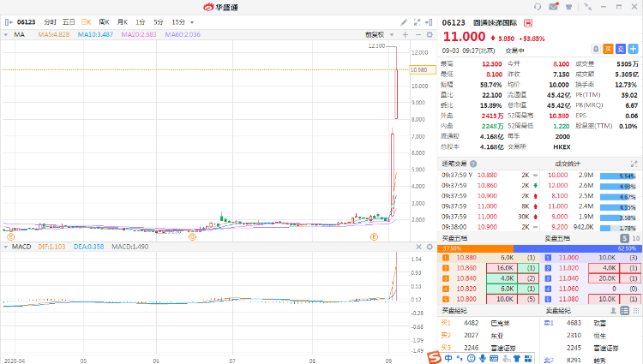Zoom in chart with plus icon
The width and height of the screenshot is (643, 364).
[x=406, y=35]
